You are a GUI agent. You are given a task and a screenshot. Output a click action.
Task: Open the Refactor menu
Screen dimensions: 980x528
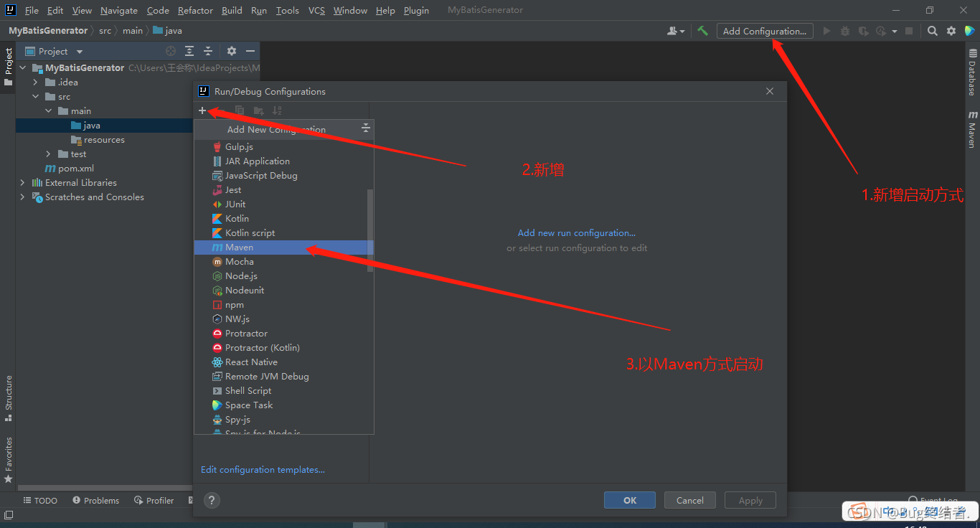point(195,10)
